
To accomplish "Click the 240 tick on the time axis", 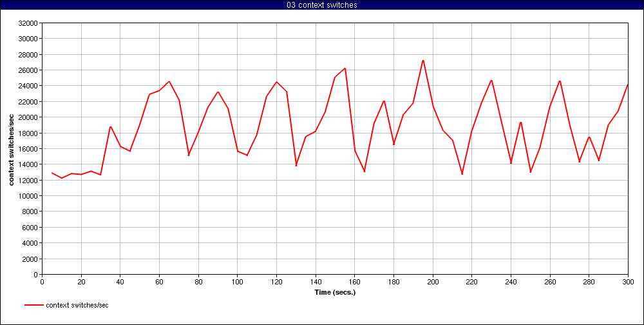I will [x=511, y=282].
